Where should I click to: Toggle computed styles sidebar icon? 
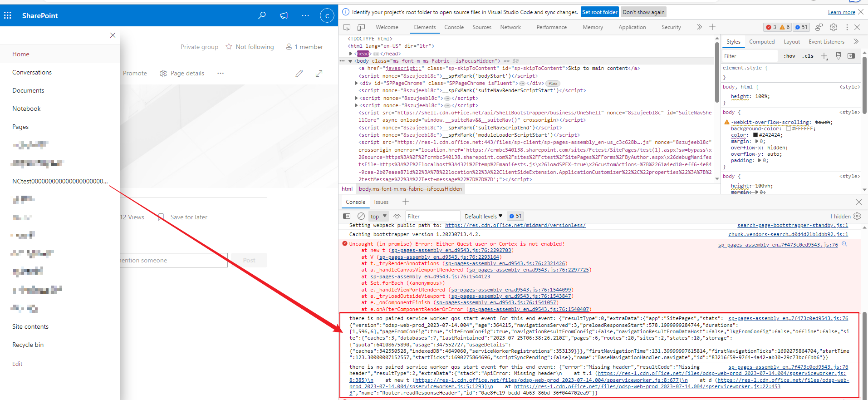point(851,56)
